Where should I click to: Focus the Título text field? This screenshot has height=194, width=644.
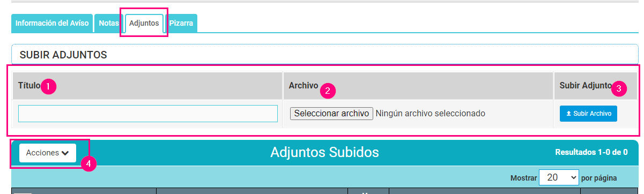[x=148, y=114]
